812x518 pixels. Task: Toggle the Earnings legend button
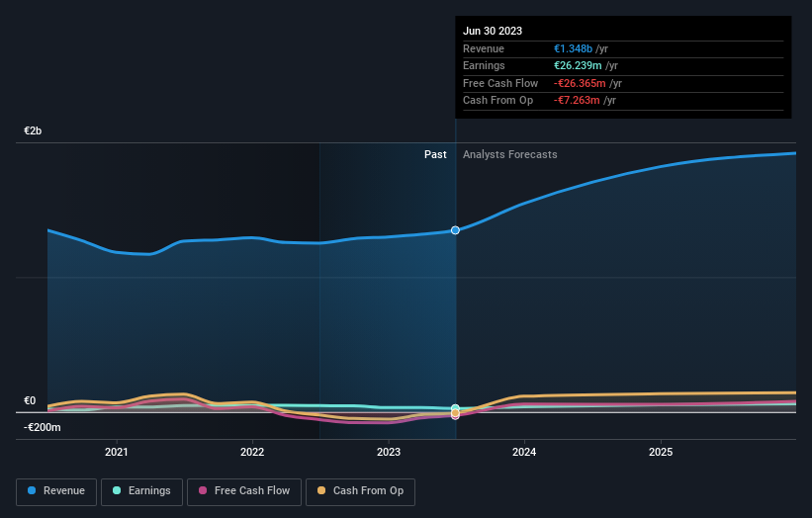(x=141, y=491)
